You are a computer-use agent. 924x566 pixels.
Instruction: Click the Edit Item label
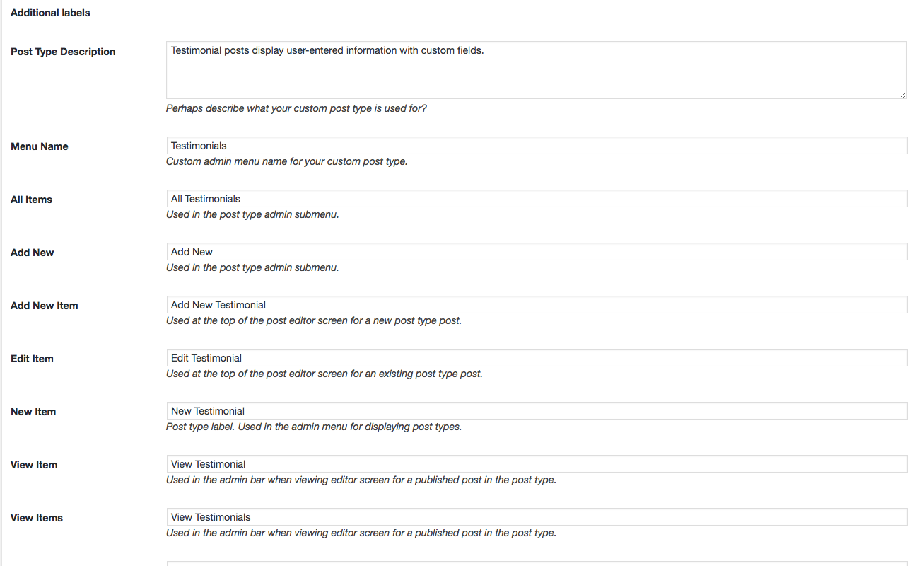[33, 359]
